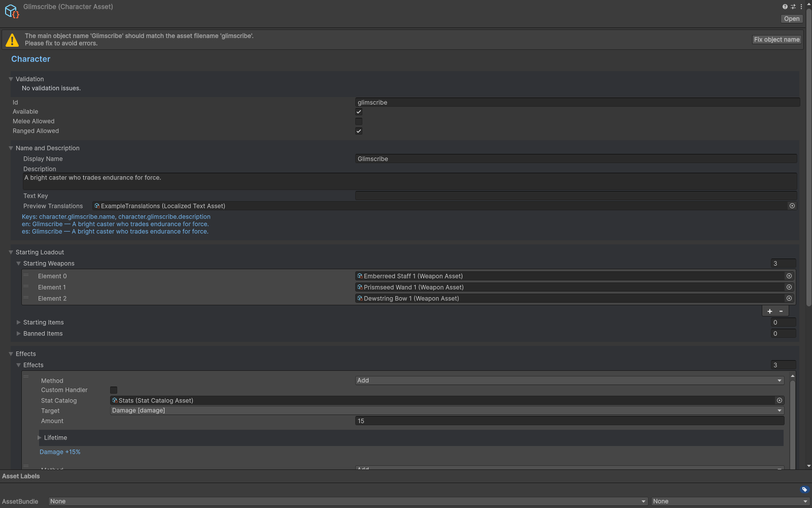
Task: Open object picker for Dewstring Bow 1
Action: [x=789, y=298]
